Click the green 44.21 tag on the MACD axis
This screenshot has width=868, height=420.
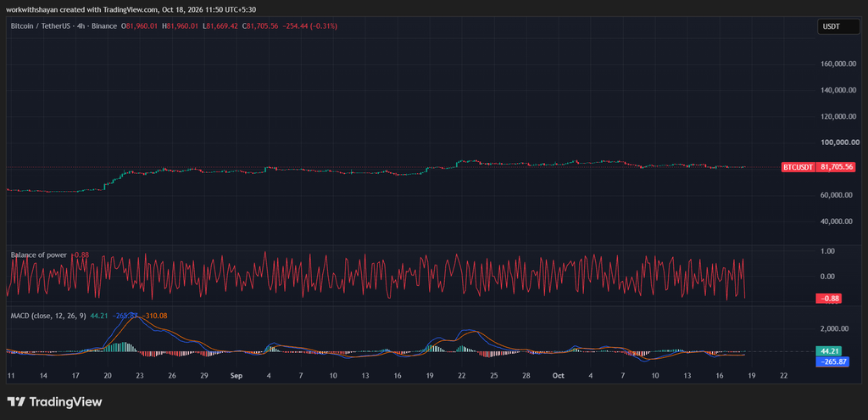830,350
